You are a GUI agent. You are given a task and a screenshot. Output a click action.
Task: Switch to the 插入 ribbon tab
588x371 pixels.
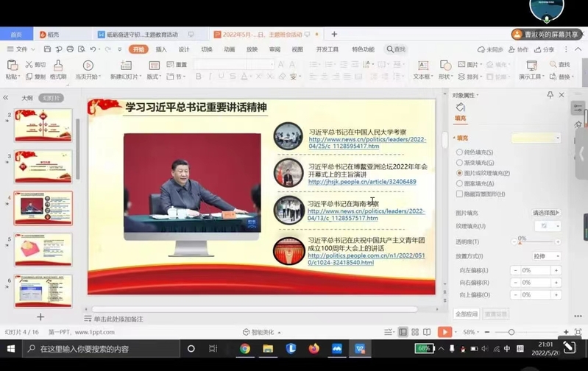(x=161, y=49)
